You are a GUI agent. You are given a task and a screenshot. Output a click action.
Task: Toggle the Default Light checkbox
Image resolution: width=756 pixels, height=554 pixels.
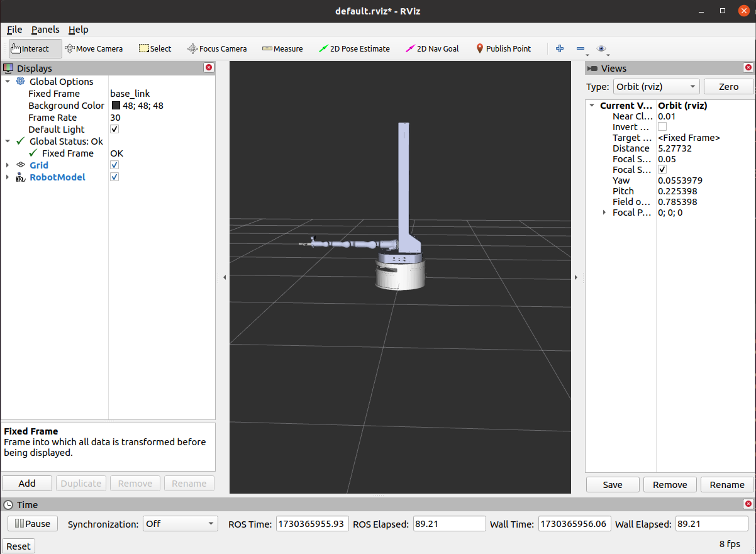click(x=114, y=130)
